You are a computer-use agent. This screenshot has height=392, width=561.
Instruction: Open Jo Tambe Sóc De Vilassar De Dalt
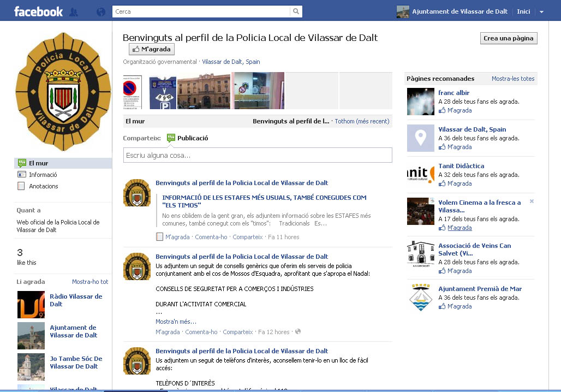(76, 363)
